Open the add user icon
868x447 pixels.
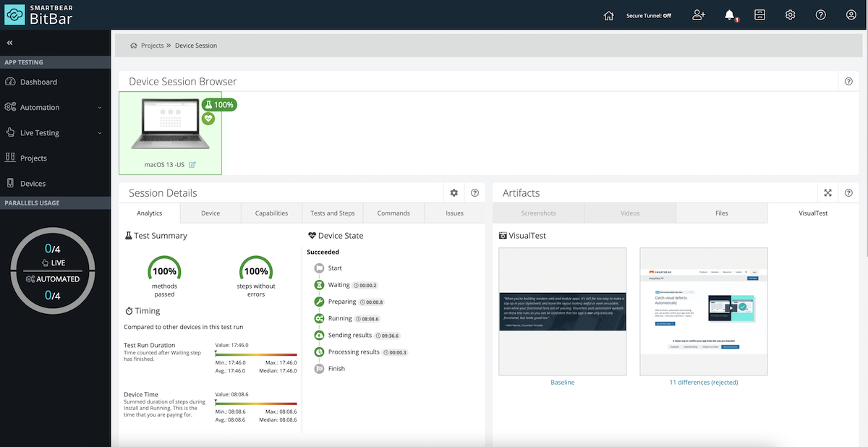(x=698, y=15)
